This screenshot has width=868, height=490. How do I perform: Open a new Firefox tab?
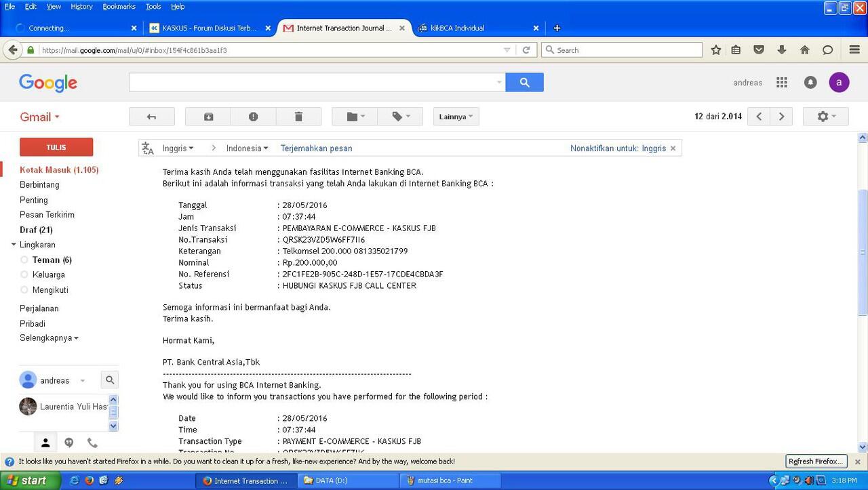557,28
